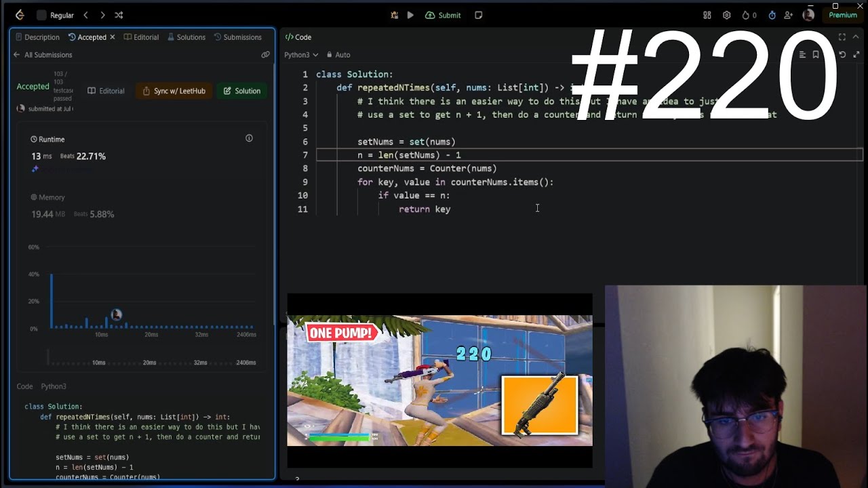Open the layout grid icon
The height and width of the screenshot is (488, 868).
[x=707, y=15]
